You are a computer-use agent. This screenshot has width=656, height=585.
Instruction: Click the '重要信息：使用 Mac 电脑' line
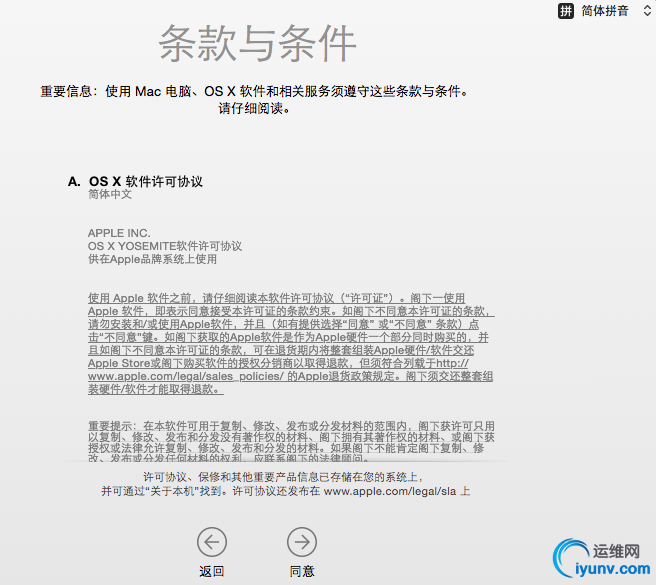[254, 91]
